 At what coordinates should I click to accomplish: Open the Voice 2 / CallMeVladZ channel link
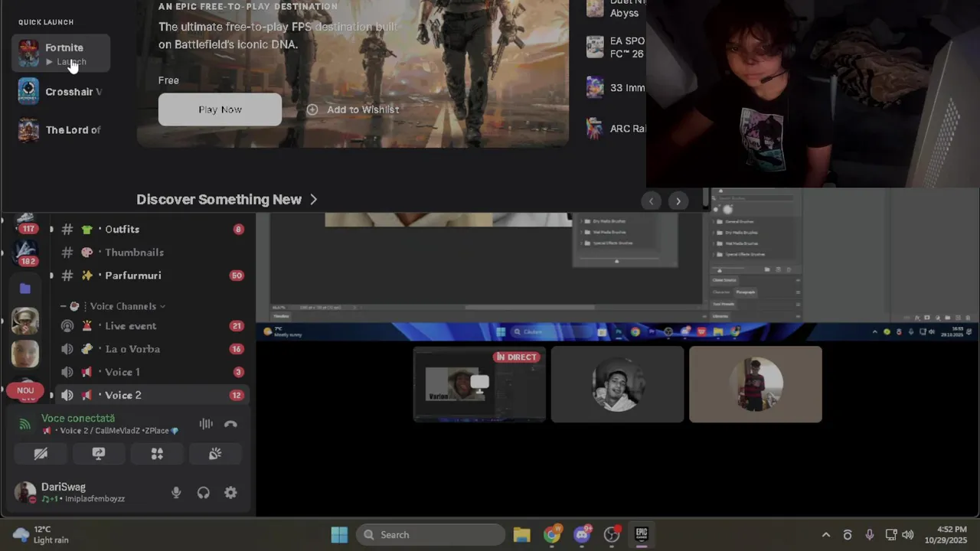111,431
